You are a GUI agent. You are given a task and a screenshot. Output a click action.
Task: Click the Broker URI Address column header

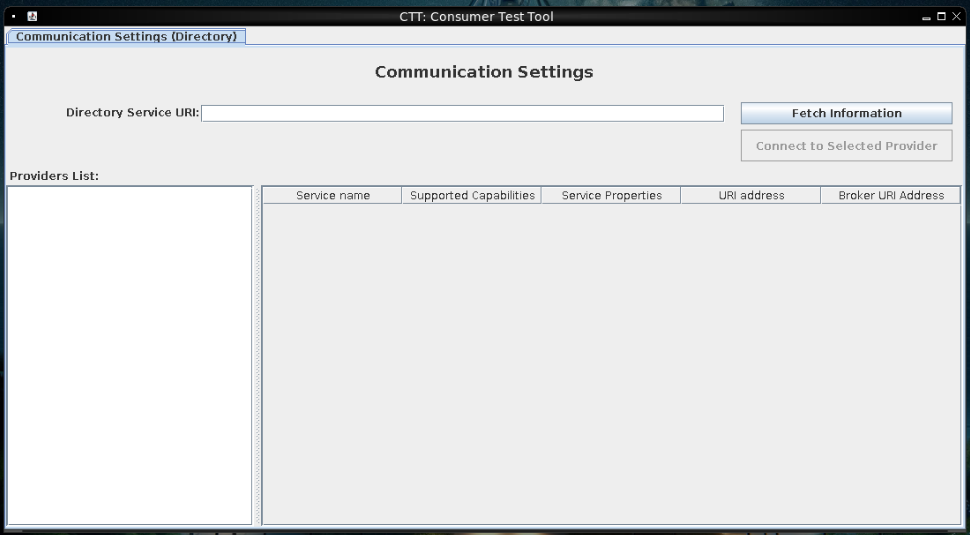pyautogui.click(x=890, y=195)
